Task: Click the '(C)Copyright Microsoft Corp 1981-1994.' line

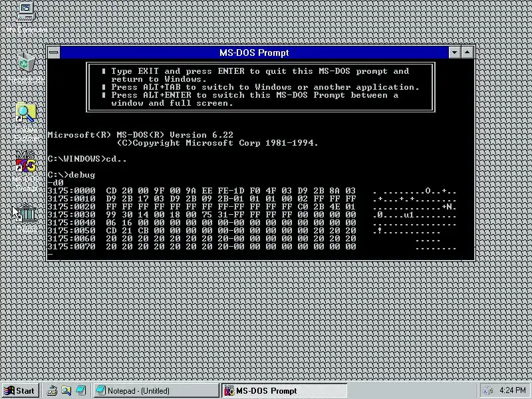Action: point(217,143)
